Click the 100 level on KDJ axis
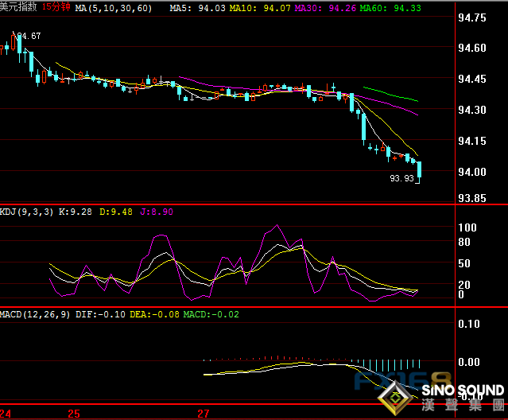Screen dimensions: 508x420 point(467,227)
